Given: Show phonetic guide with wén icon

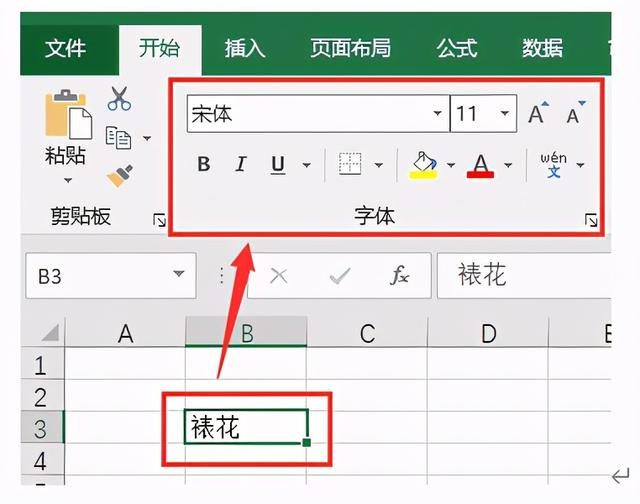Looking at the screenshot, I should (553, 165).
